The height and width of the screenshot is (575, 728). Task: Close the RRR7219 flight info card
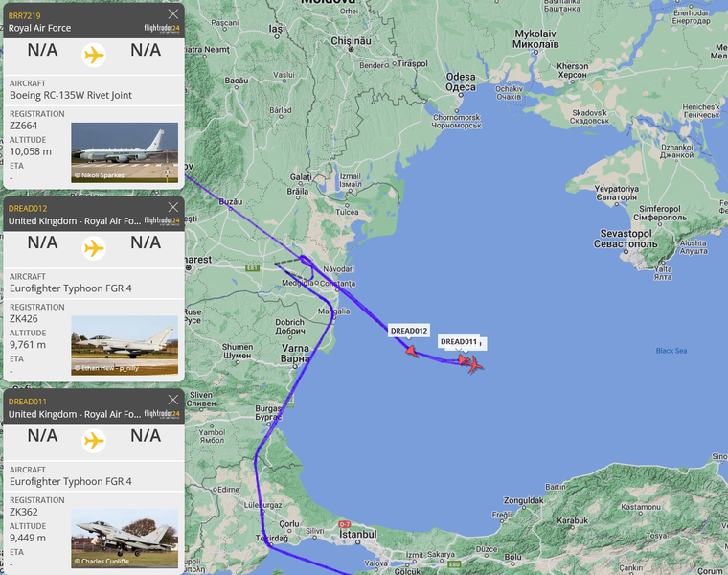pyautogui.click(x=173, y=14)
